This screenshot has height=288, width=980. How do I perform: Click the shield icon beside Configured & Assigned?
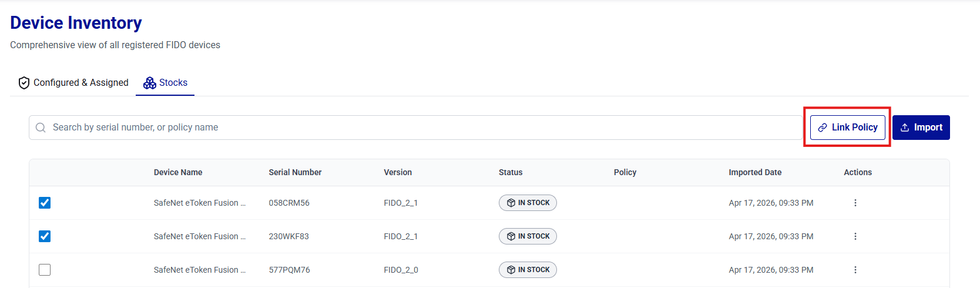[24, 83]
